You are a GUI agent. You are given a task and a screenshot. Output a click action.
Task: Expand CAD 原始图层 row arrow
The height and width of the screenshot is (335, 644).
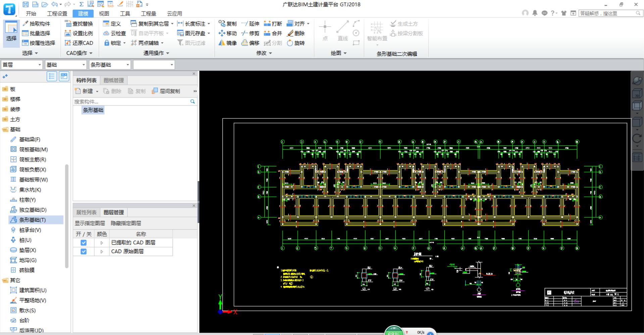(102, 251)
